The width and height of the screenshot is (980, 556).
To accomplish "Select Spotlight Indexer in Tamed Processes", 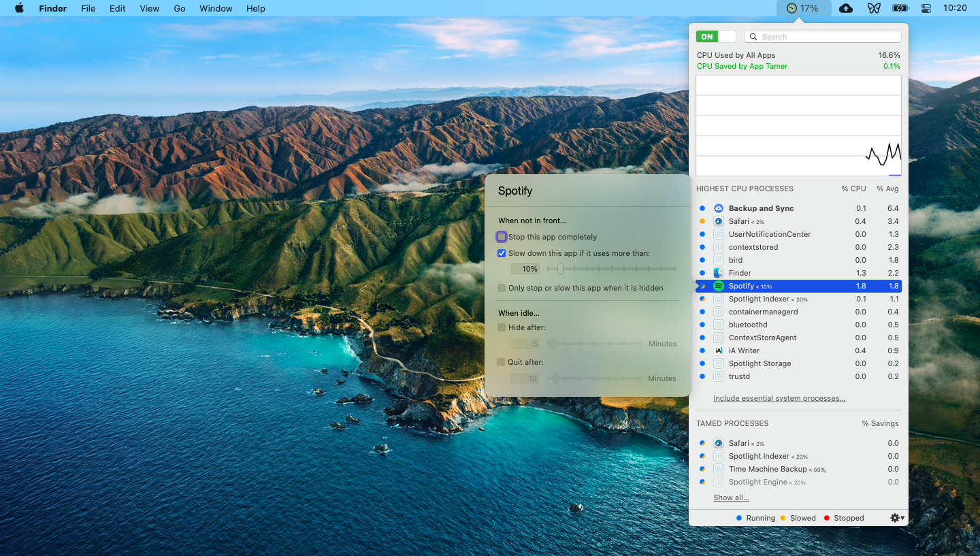I will tap(798, 456).
